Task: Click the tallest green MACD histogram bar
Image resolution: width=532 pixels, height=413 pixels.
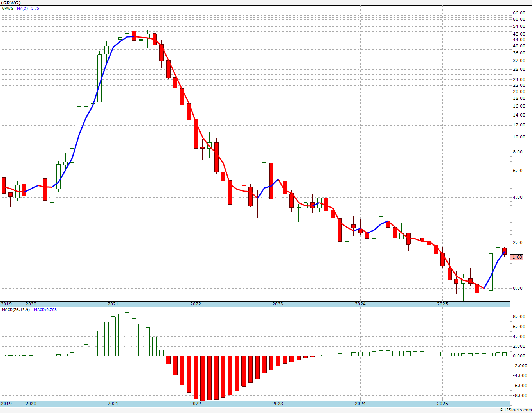Action: click(127, 334)
